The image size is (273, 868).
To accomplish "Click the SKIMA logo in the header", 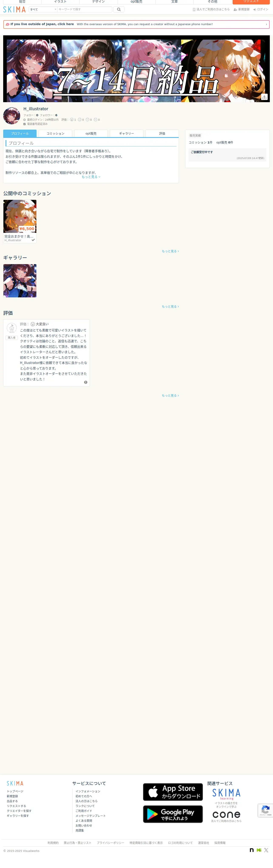I will pyautogui.click(x=14, y=9).
